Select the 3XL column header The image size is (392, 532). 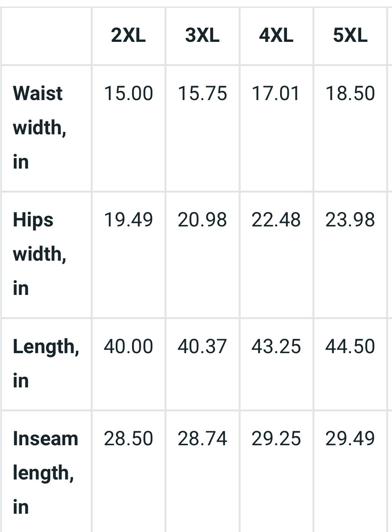coord(202,36)
